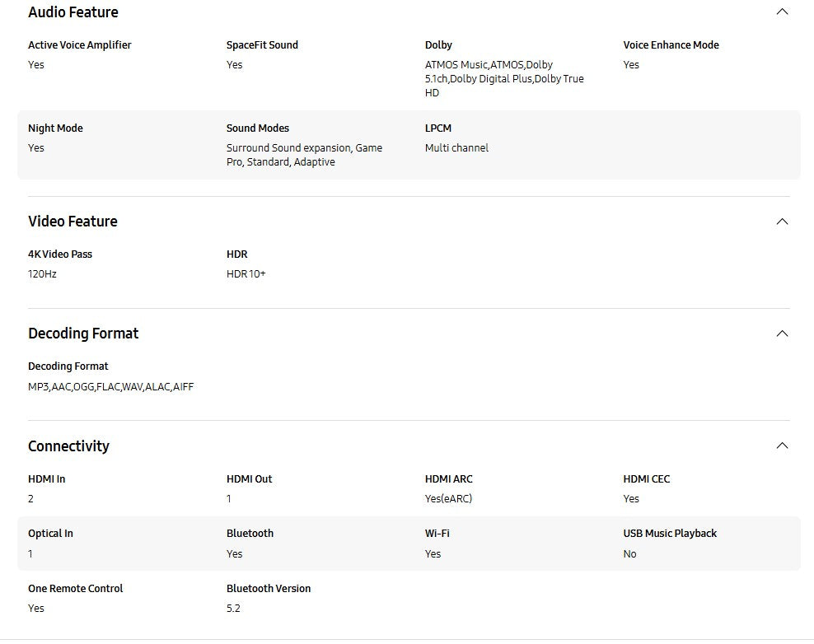Click the Bluetooth Version label
Viewport: 814px width, 644px height.
(x=269, y=588)
